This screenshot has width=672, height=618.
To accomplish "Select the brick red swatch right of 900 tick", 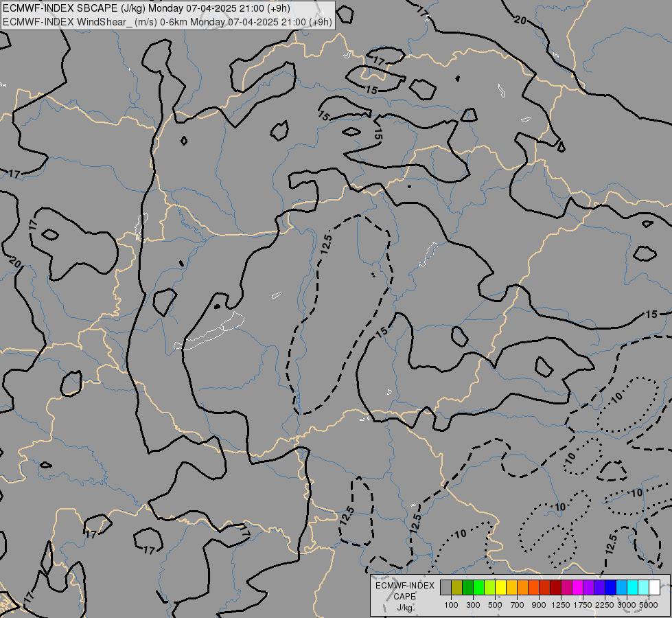I will [x=545, y=587].
